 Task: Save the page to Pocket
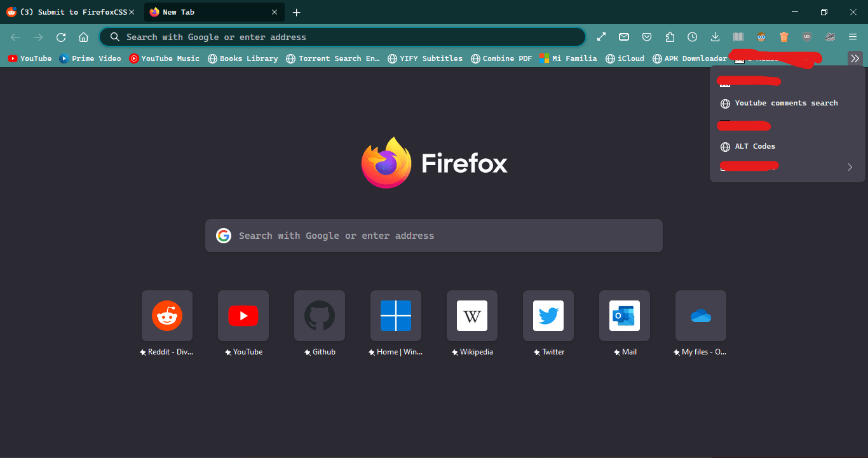[647, 37]
